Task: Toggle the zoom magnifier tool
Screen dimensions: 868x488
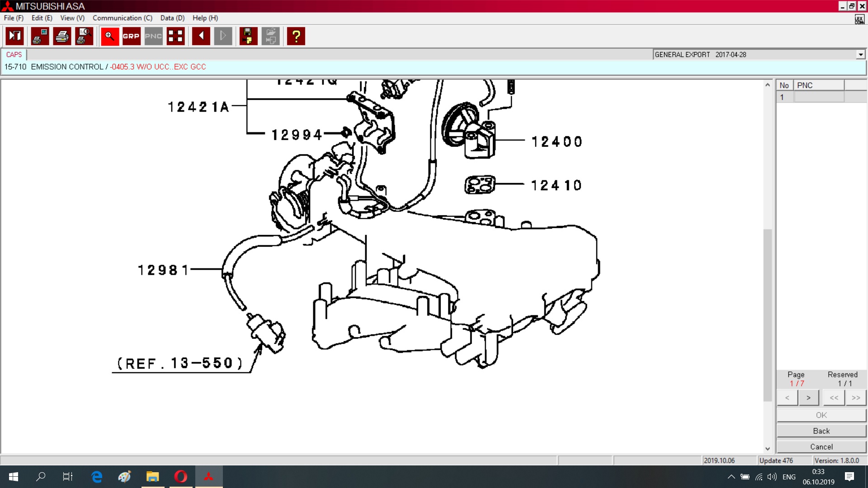Action: click(109, 36)
